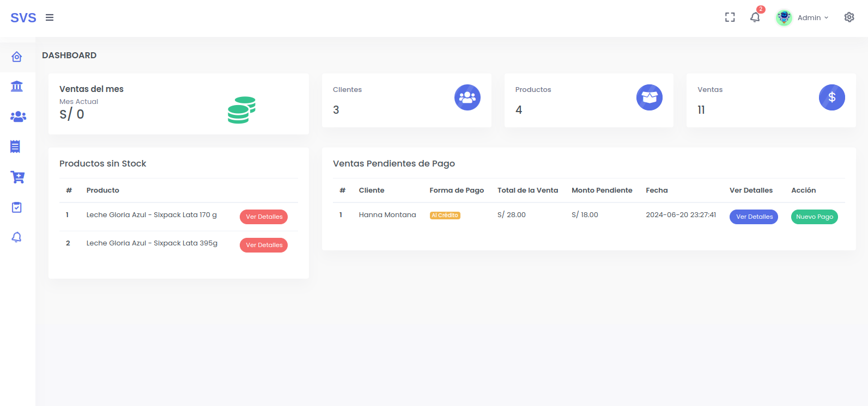
Task: Click the Productos count 4
Action: pos(519,110)
